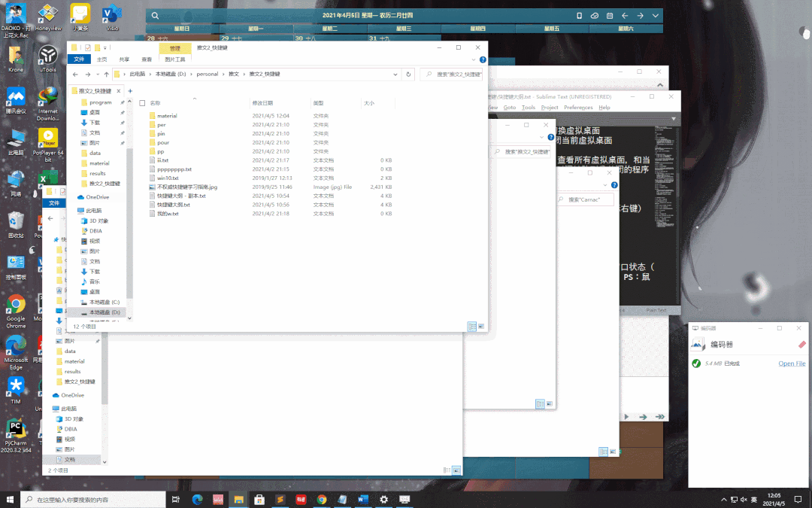Open Windows Start menu
812x508 pixels.
coord(10,499)
